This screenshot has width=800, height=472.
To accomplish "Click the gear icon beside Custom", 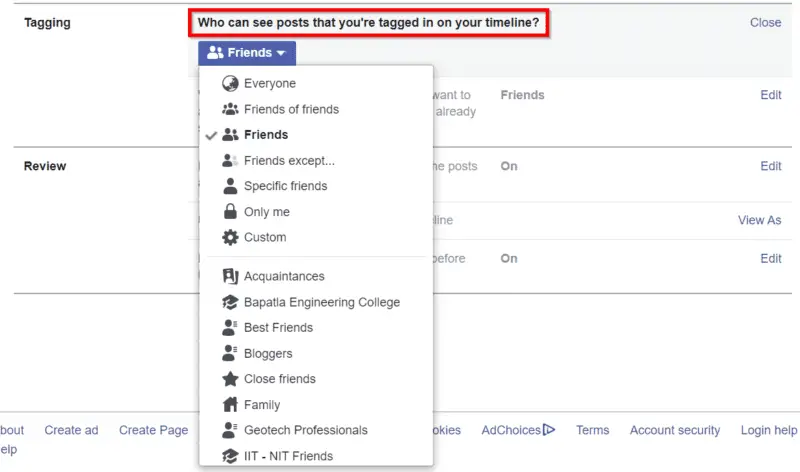I will (x=230, y=237).
